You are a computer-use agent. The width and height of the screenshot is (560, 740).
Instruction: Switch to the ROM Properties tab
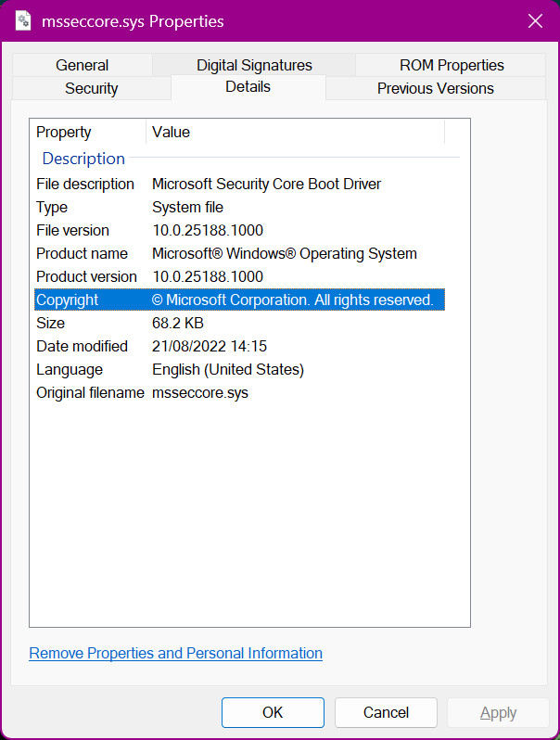(x=452, y=65)
